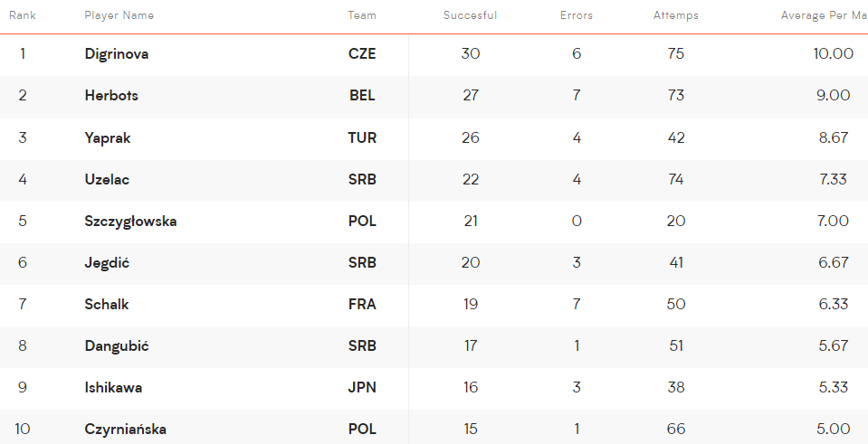
Task: Sort by Errors column header
Action: [577, 15]
